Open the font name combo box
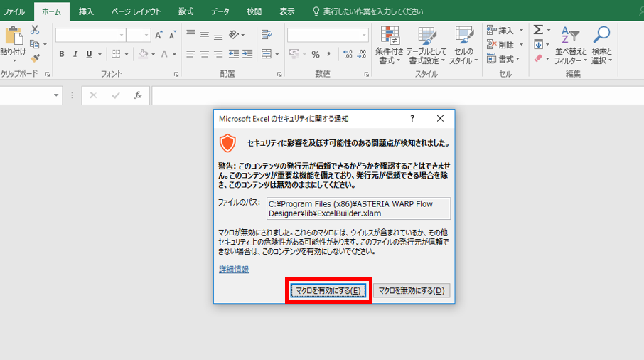 [90, 36]
